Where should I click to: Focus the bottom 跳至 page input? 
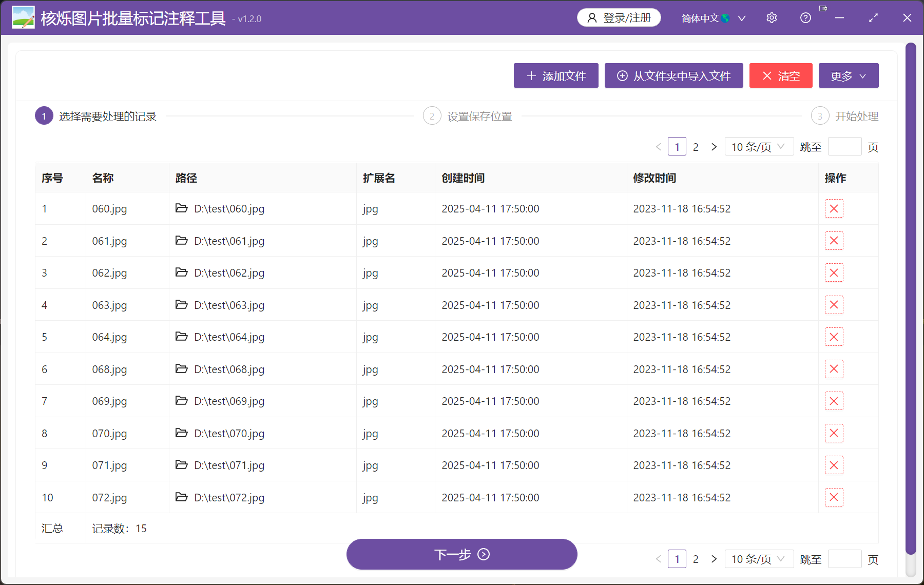(x=844, y=559)
